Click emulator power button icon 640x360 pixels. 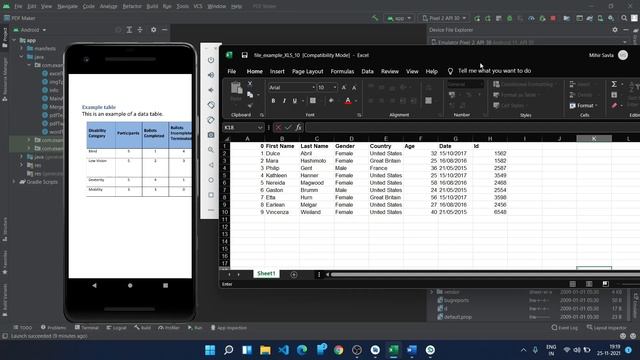[x=211, y=60]
